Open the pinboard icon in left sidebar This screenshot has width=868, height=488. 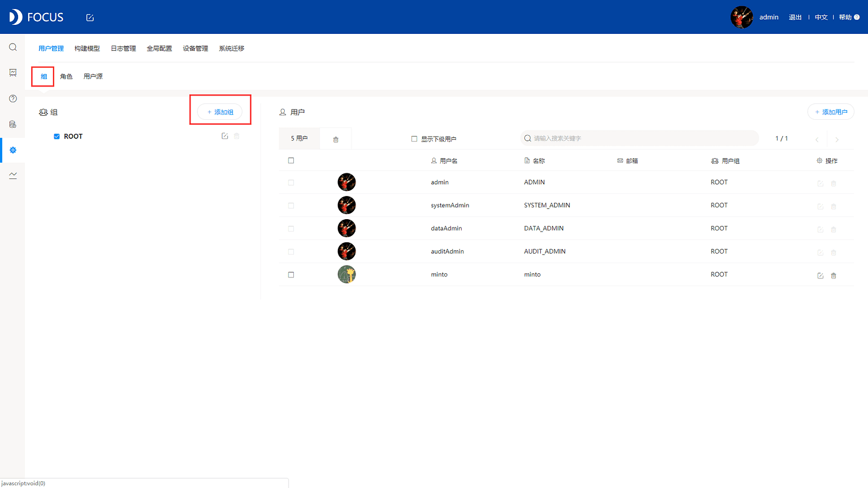click(x=13, y=73)
